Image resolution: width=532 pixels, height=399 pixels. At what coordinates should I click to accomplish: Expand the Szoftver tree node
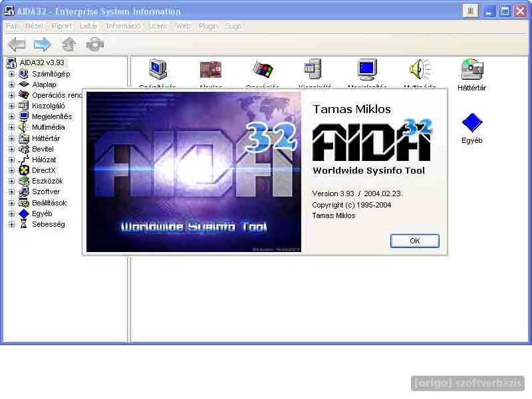point(11,192)
